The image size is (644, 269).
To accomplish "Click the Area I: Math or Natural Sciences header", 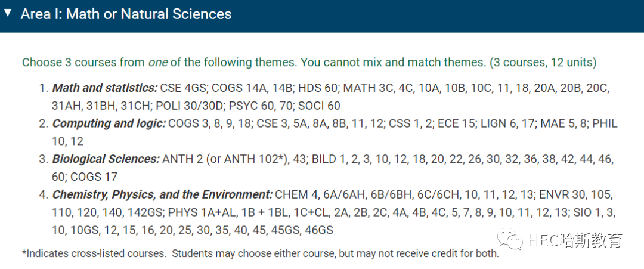I will pyautogui.click(x=126, y=14).
